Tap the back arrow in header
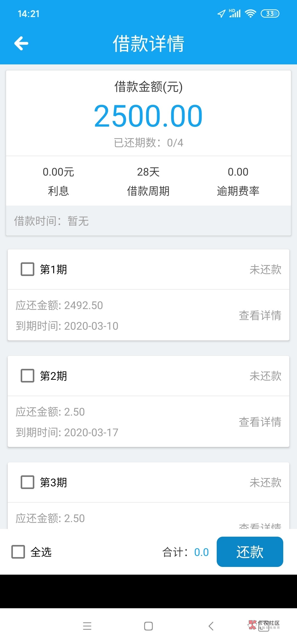Image resolution: width=297 pixels, height=644 pixels. tap(21, 43)
